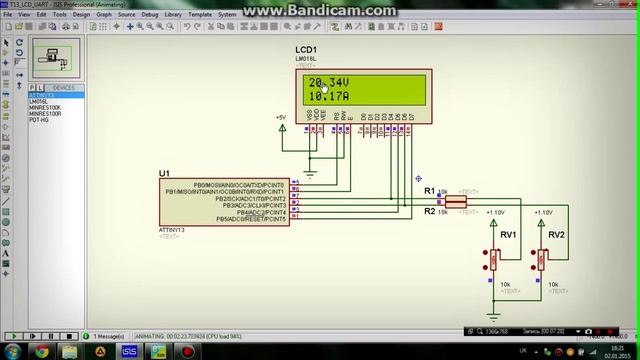This screenshot has height=360, width=640.
Task: Select ATTINY13 in the devices list
Action: tap(56, 95)
